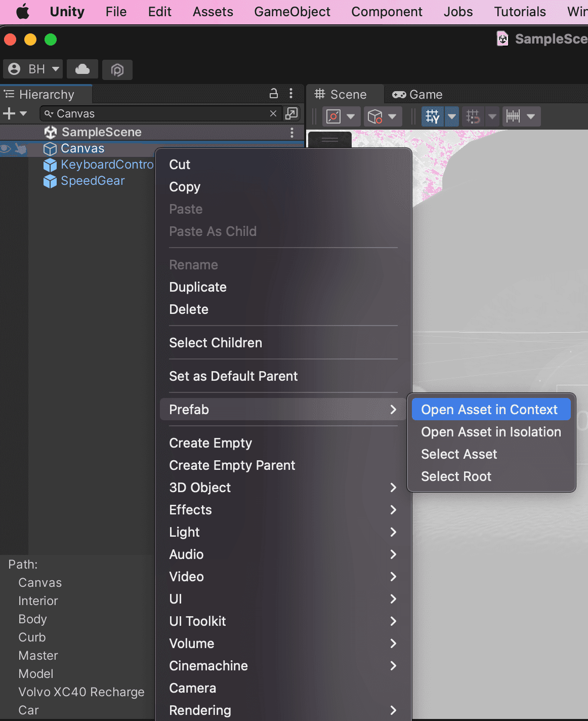Toggle scene picking for Canvas
Viewport: 588px width, 721px height.
(21, 148)
